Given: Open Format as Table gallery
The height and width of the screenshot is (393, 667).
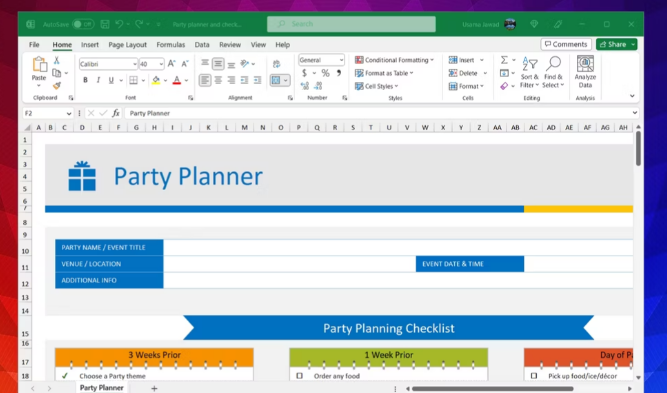Looking at the screenshot, I should tap(384, 73).
